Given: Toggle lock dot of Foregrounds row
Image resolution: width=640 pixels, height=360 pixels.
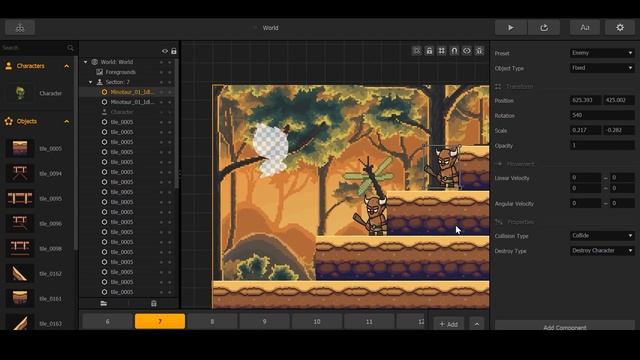Looking at the screenshot, I should coord(170,72).
